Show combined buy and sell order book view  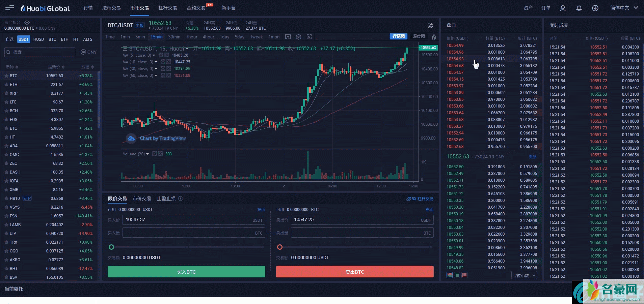(450, 275)
